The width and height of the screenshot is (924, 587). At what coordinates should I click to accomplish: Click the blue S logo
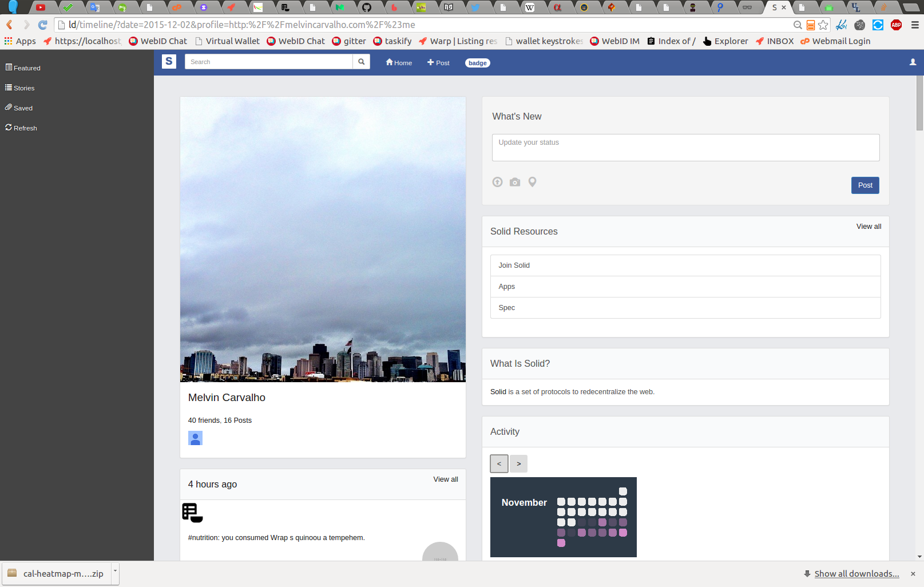click(x=169, y=62)
